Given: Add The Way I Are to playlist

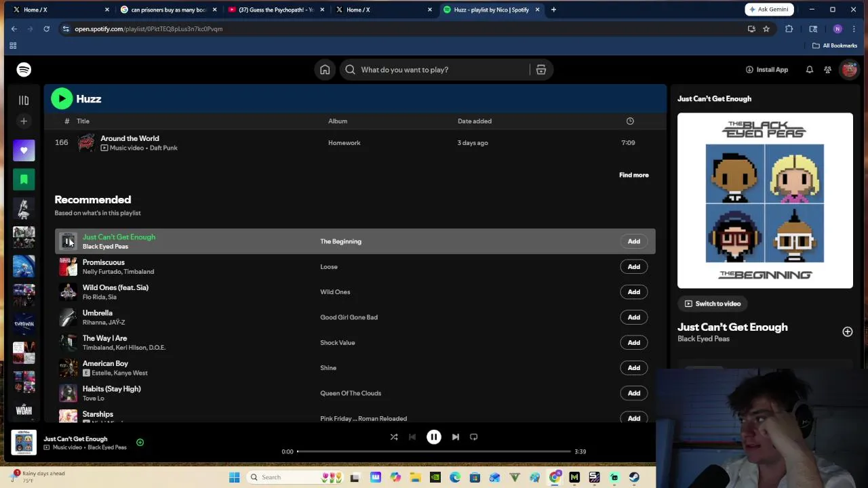Looking at the screenshot, I should (633, 342).
